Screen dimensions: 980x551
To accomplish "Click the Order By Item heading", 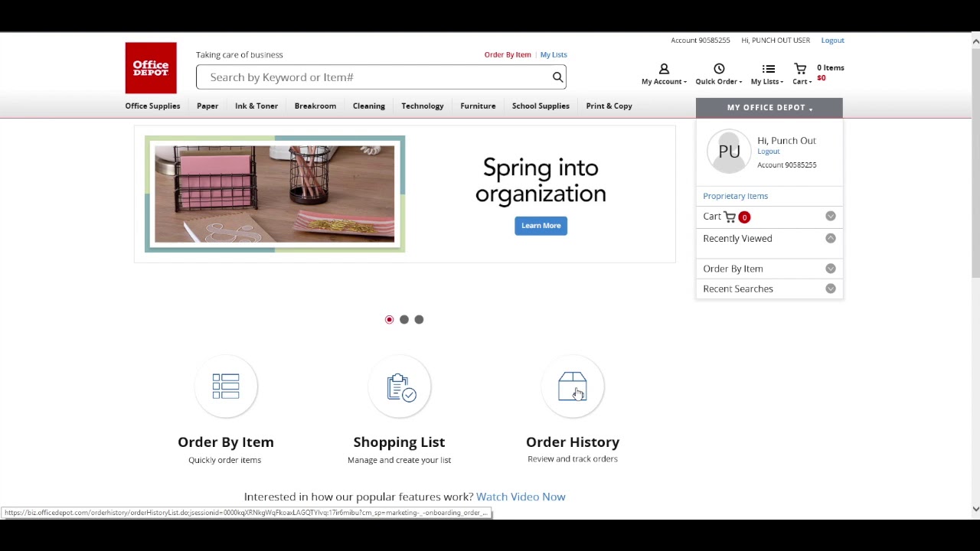I will coord(226,442).
